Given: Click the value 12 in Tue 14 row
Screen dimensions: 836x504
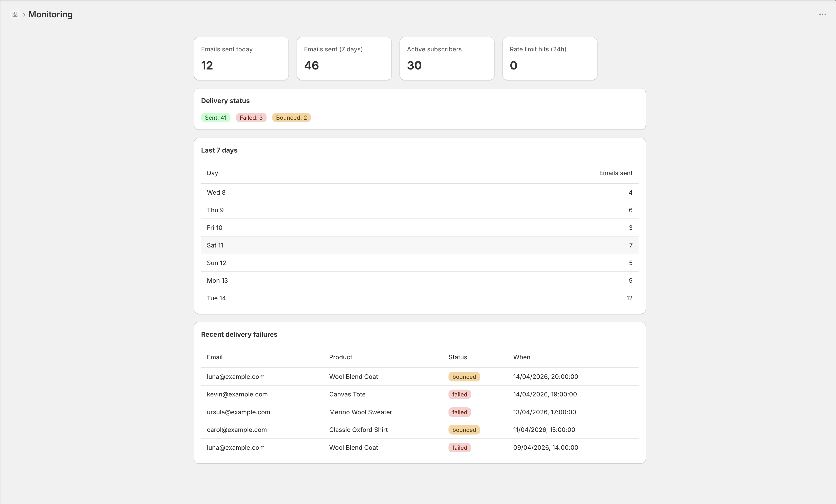Looking at the screenshot, I should [629, 298].
